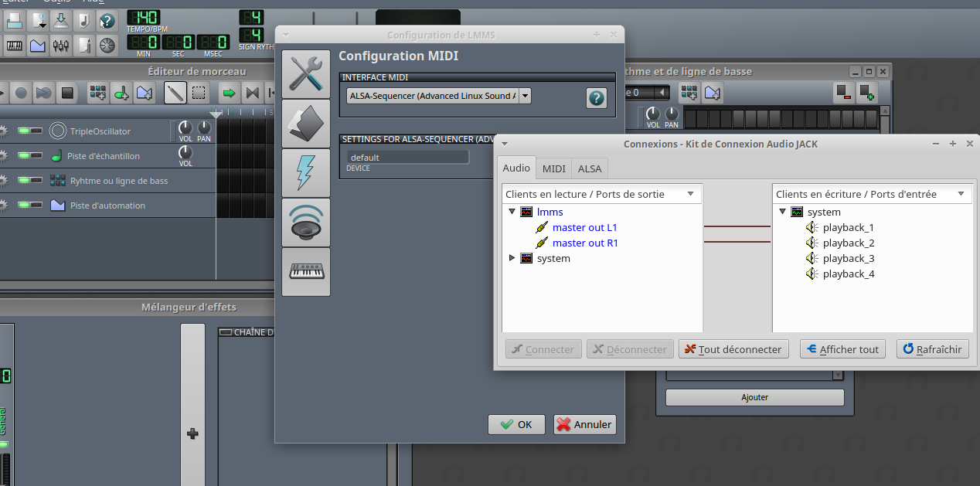Switch to the ALSA tab in JACK Connexions
Image resolution: width=980 pixels, height=486 pixels.
point(590,168)
